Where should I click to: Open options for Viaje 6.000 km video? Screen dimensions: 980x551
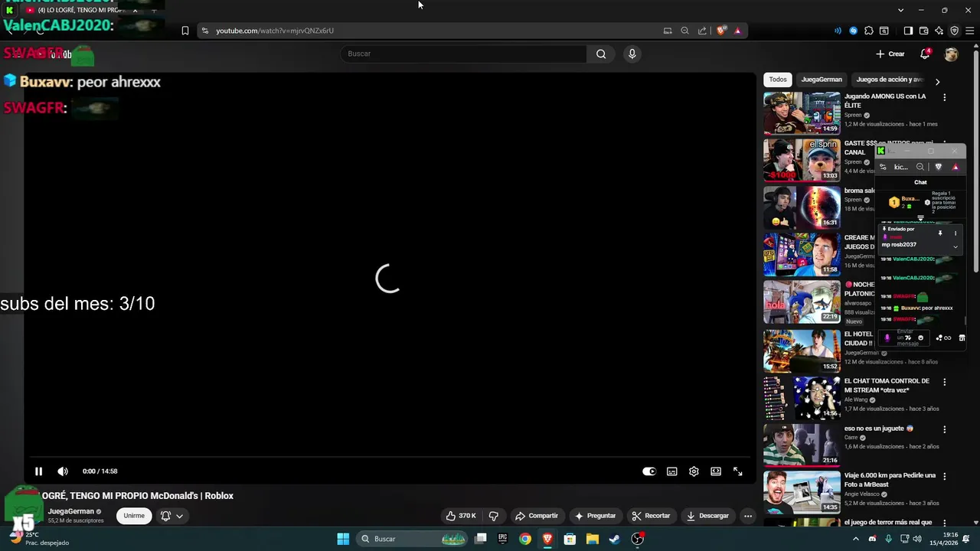(944, 477)
